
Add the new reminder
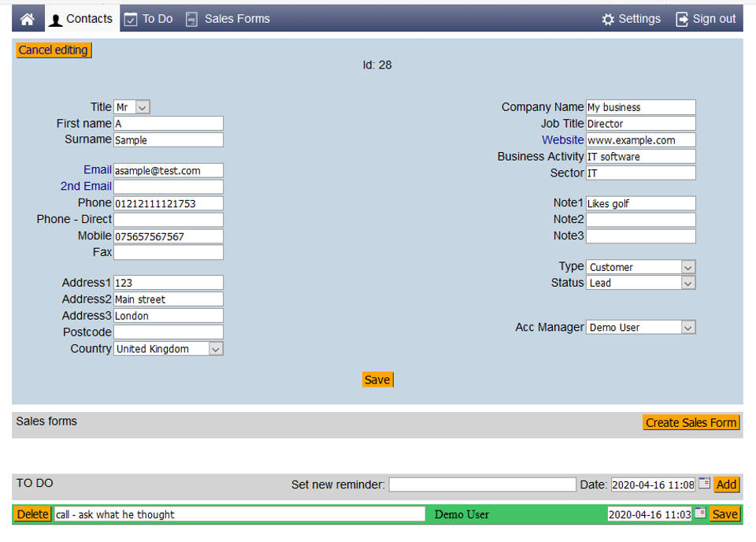(x=726, y=484)
